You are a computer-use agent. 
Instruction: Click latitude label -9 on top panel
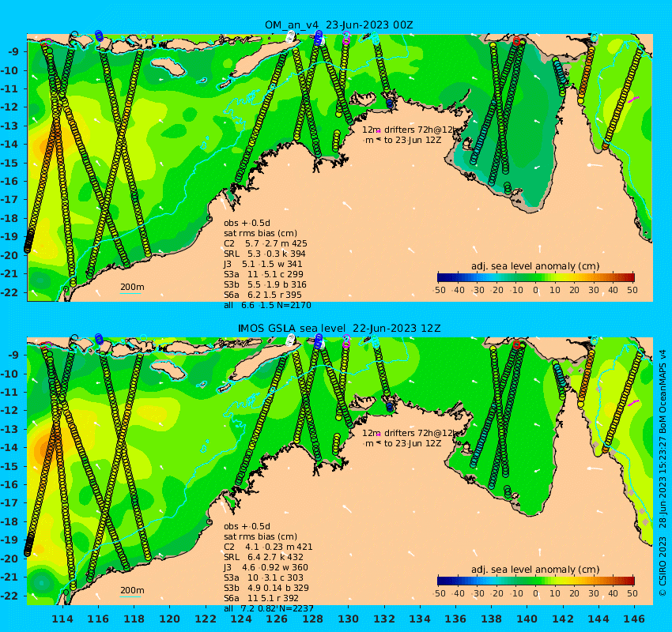tap(12, 51)
